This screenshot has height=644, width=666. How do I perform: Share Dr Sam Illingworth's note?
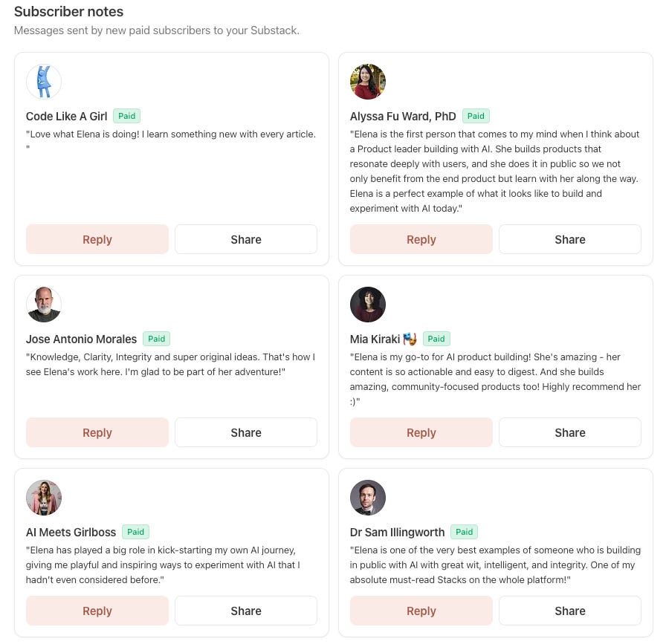point(570,611)
